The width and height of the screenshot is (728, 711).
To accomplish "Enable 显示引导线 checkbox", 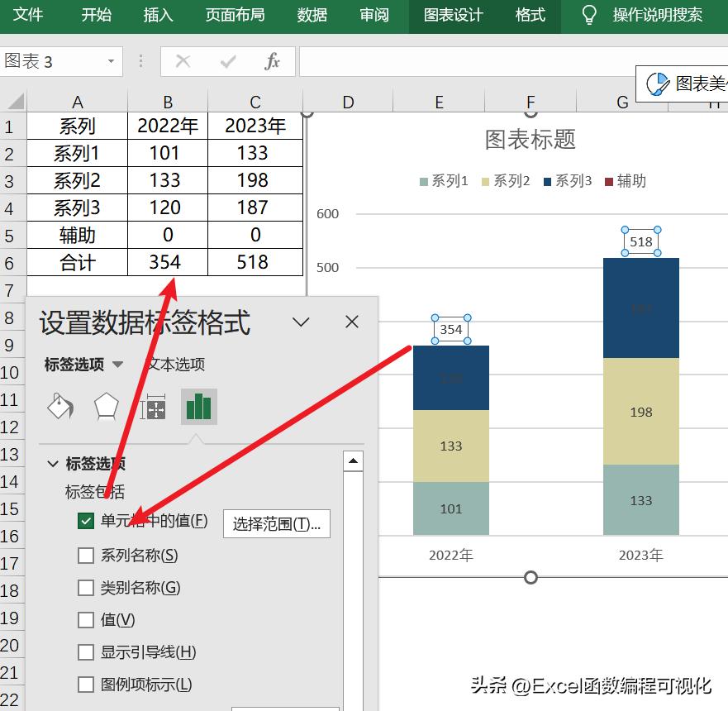I will pos(86,652).
